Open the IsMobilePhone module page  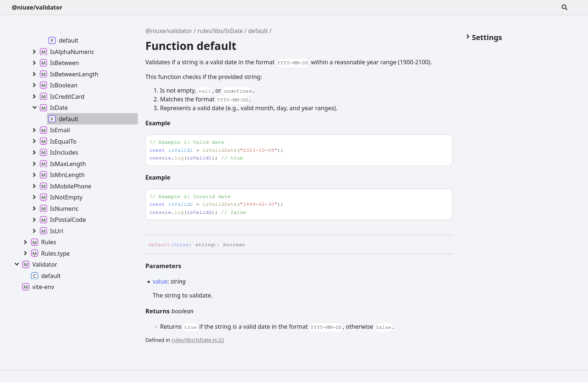[x=70, y=186]
